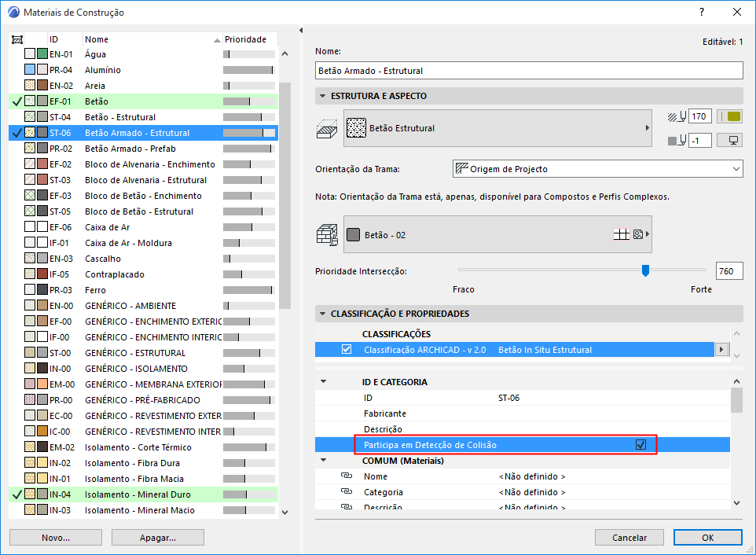Click the surface swatch of Ferro row

coord(42,290)
